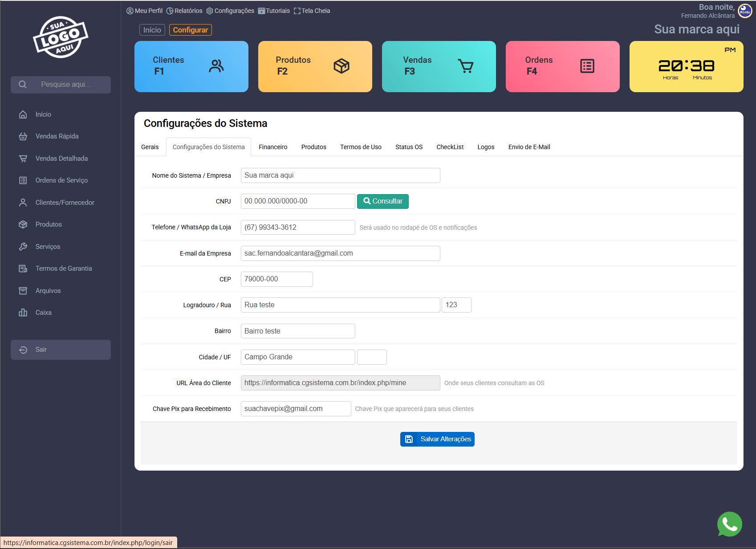Click the floppy disk icon on Salvar Alterações
The height and width of the screenshot is (549, 756).
pos(409,439)
